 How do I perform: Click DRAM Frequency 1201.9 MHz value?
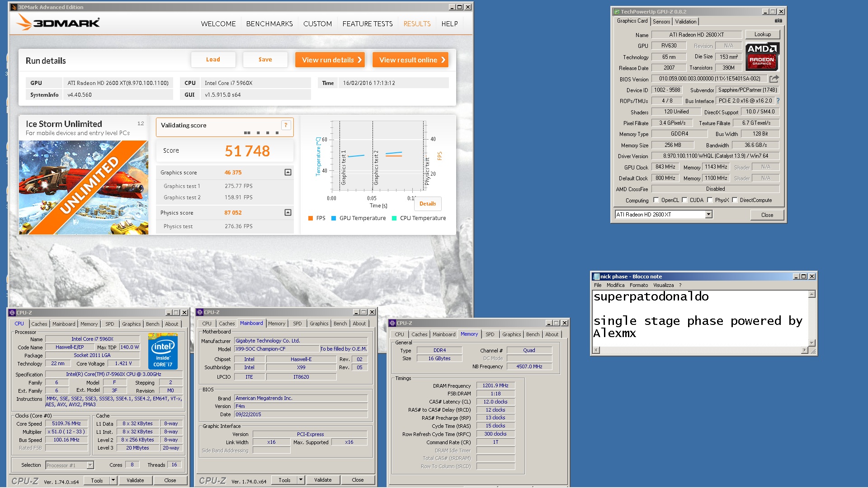point(495,386)
